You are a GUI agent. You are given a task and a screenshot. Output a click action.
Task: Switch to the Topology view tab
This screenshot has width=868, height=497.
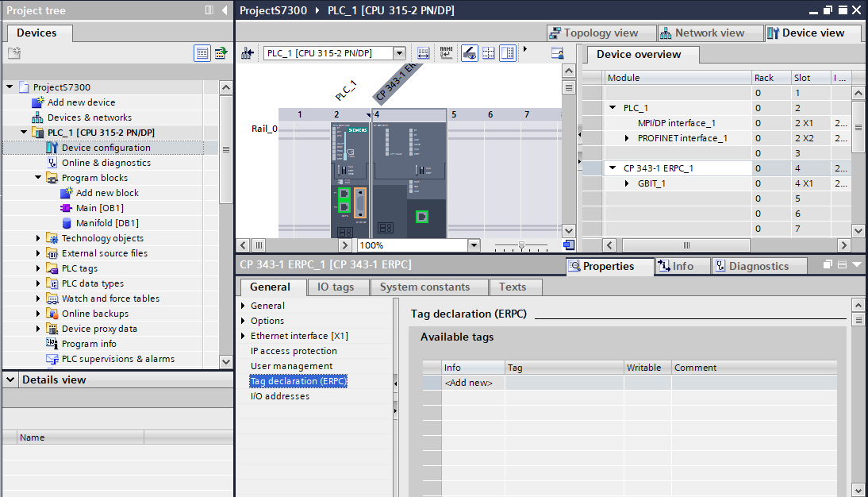(601, 33)
